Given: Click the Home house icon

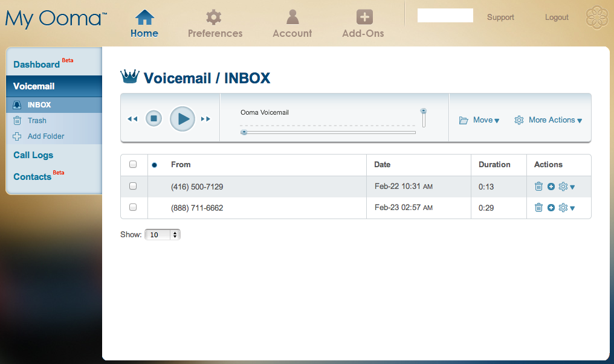Looking at the screenshot, I should [144, 17].
